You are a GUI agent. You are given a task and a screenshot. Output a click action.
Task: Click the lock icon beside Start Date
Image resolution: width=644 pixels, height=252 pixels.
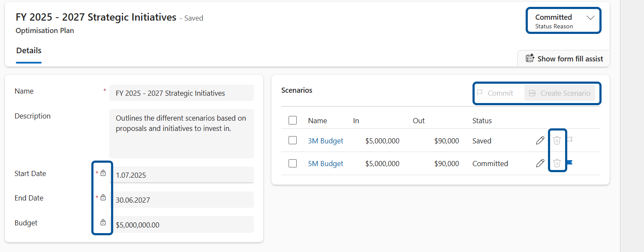tap(103, 173)
